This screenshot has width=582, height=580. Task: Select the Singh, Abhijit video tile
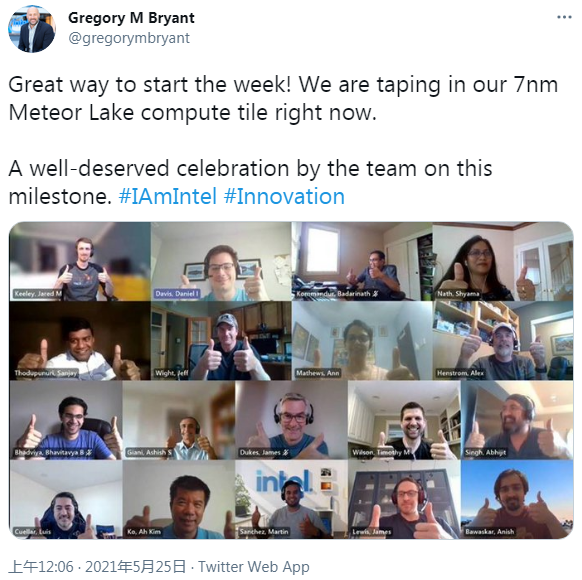pyautogui.click(x=517, y=420)
